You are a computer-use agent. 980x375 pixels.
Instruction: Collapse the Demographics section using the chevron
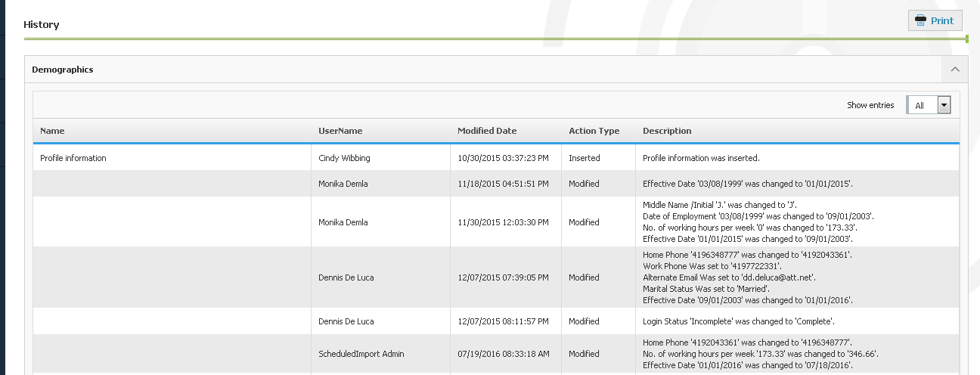[x=954, y=70]
